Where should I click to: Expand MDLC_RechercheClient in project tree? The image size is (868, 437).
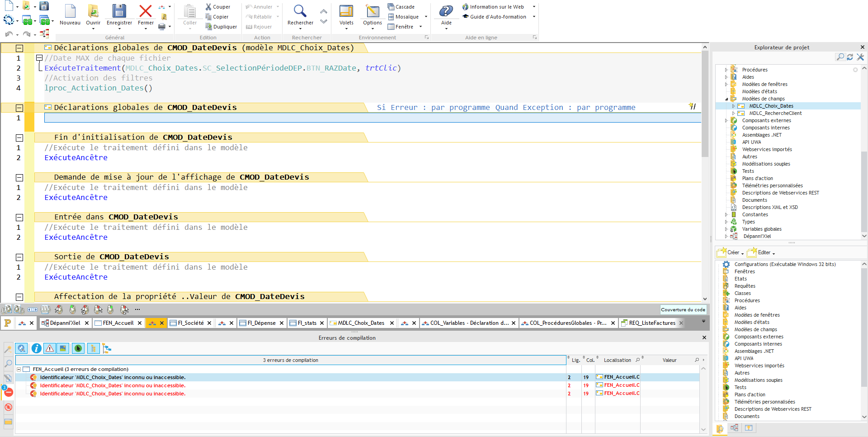(733, 113)
